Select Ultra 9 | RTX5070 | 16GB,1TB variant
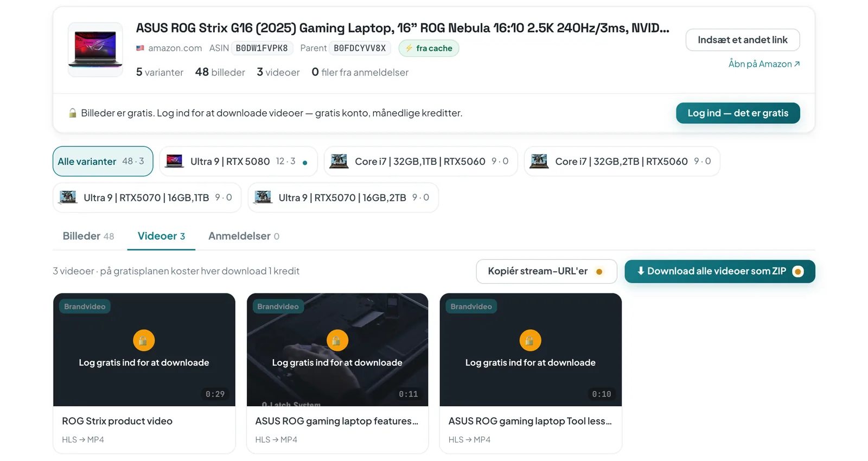Image resolution: width=868 pixels, height=461 pixels. 147,197
